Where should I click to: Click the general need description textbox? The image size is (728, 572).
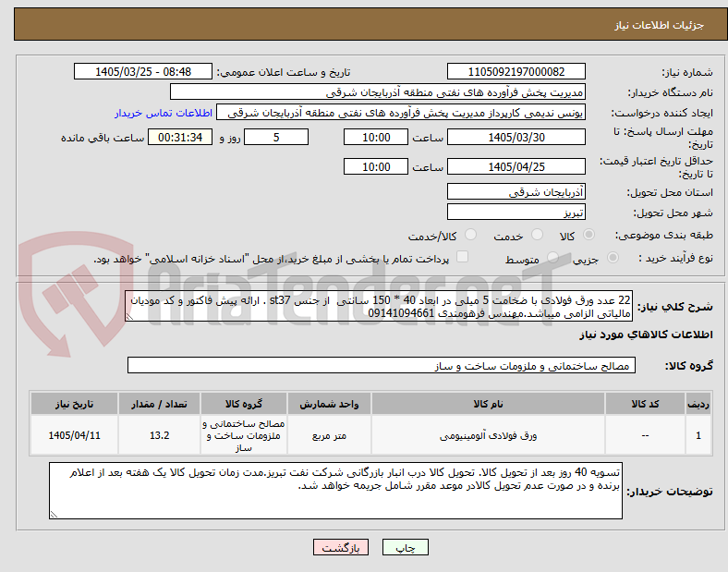tap(379, 307)
